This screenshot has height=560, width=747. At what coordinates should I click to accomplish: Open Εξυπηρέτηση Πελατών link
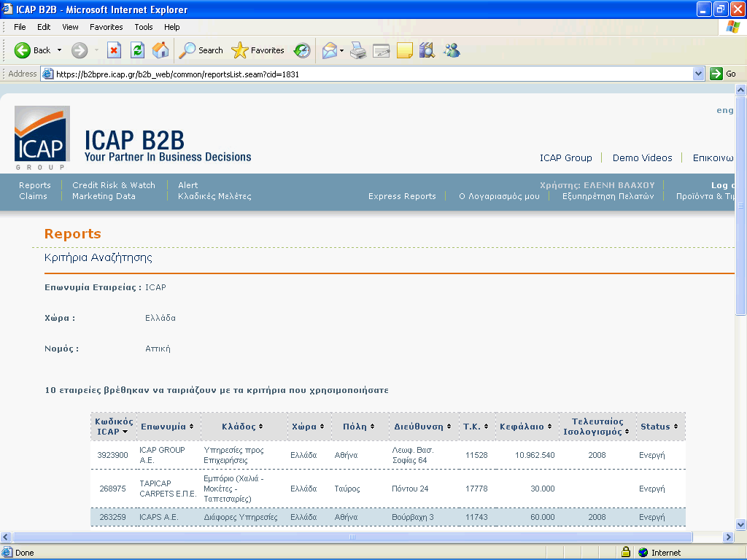click(608, 196)
